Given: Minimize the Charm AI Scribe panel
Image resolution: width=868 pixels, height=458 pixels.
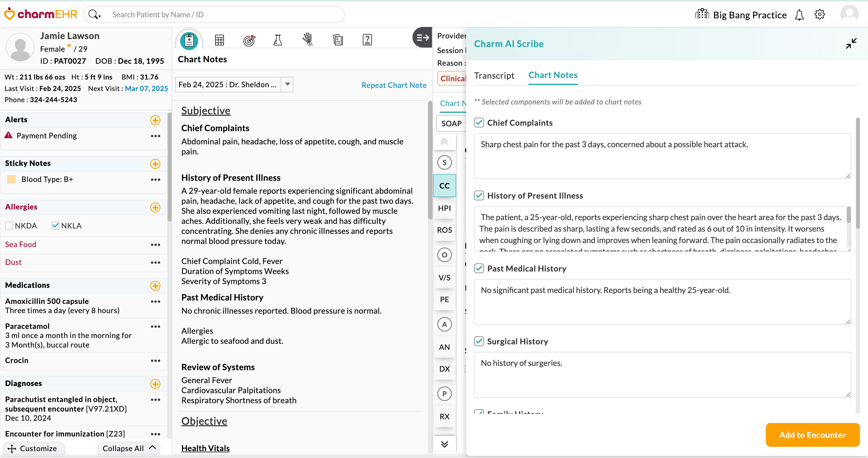Looking at the screenshot, I should click(x=851, y=43).
